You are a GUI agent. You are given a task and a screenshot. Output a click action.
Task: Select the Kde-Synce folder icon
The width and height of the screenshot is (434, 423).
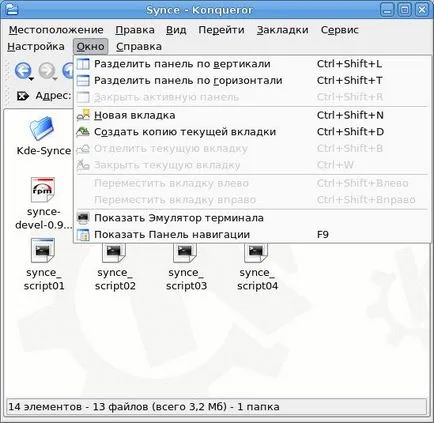[42, 128]
